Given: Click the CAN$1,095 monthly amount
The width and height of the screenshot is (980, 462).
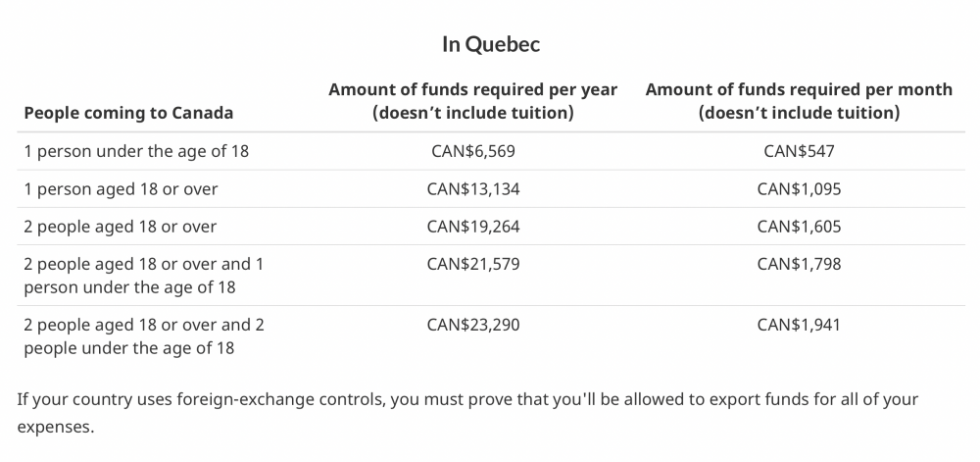Looking at the screenshot, I should click(799, 188).
